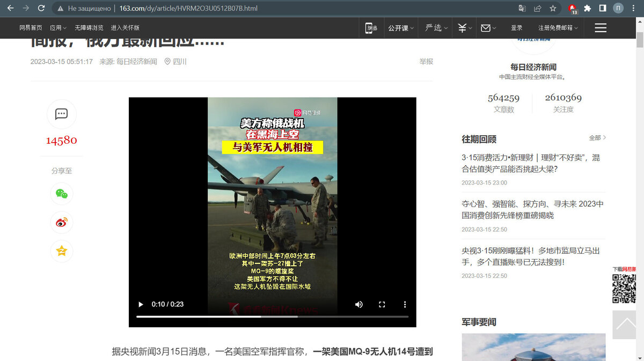
Task: Open the red extension icon with badge 13
Action: click(573, 9)
